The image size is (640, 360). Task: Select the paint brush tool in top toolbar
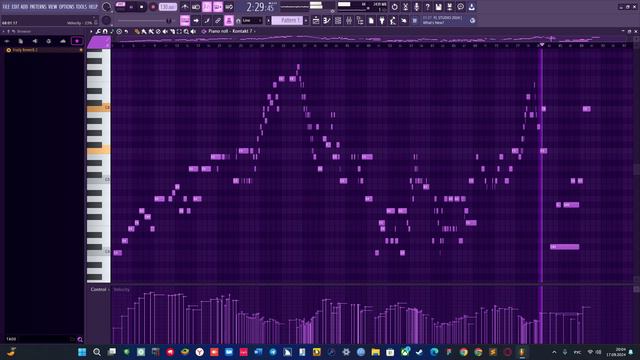[x=207, y=20]
